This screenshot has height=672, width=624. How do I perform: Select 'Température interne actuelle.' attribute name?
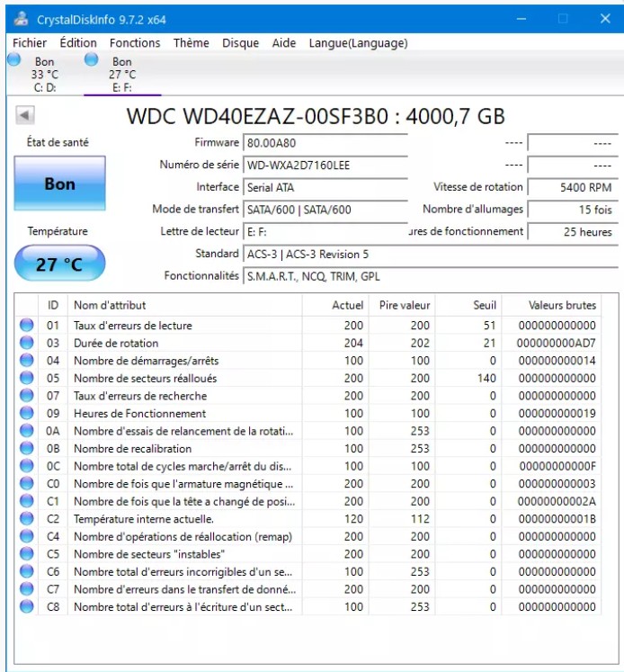click(144, 518)
